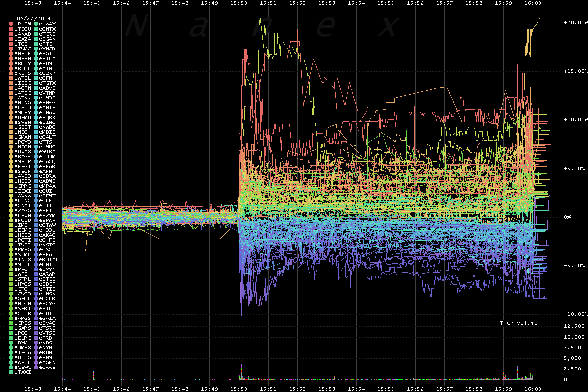The height and width of the screenshot is (392, 588).
Task: Click the +15.00% axis label
Action: pyautogui.click(x=576, y=71)
